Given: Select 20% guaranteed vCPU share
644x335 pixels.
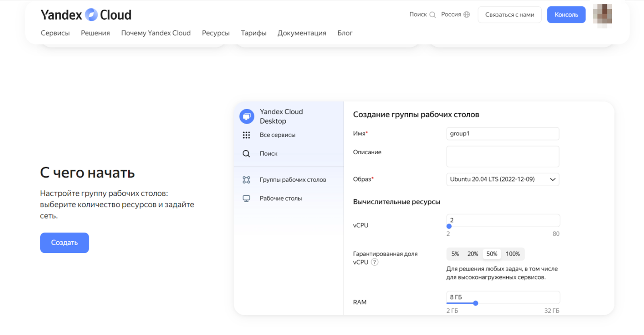Looking at the screenshot, I should pyautogui.click(x=473, y=254).
